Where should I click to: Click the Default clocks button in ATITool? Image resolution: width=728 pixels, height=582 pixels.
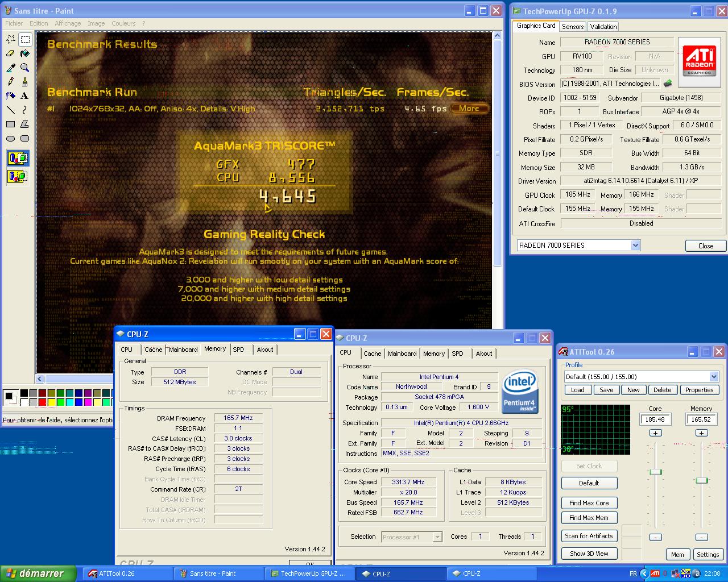pyautogui.click(x=589, y=483)
